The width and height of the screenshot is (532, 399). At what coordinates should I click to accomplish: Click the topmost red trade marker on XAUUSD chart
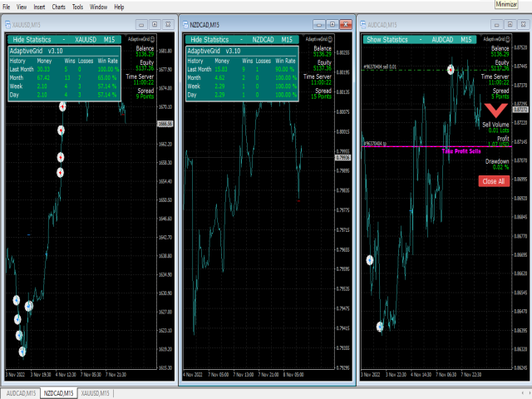[62, 107]
